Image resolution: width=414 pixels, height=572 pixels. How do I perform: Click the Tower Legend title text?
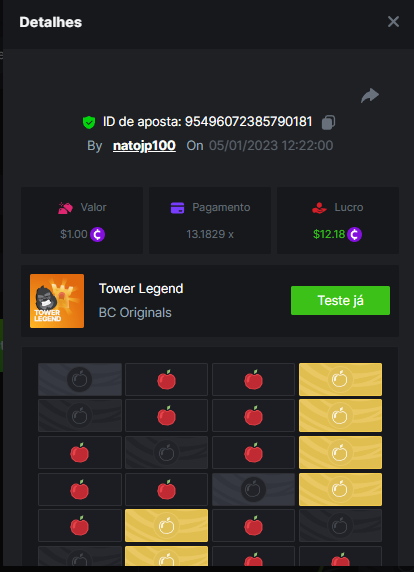(141, 289)
